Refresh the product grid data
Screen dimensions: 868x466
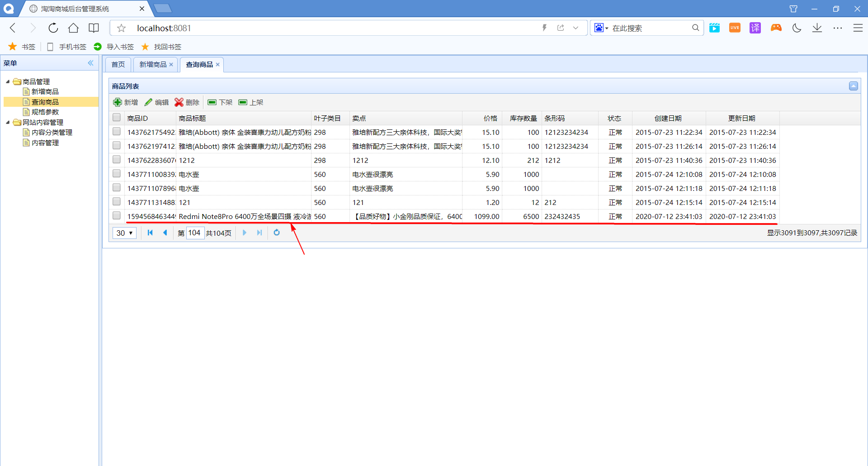pyautogui.click(x=277, y=233)
